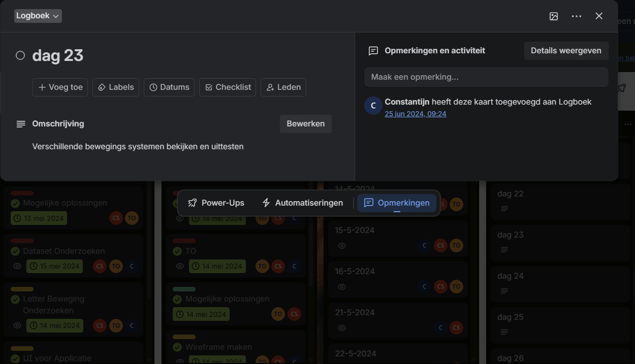Open the three-dots card actions menu
Image resolution: width=635 pixels, height=364 pixels.
tap(576, 16)
